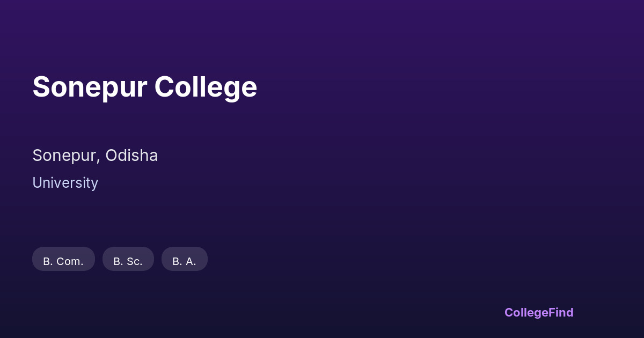The image size is (644, 338).
Task: Click the Sonepur College heading
Action: point(144,87)
